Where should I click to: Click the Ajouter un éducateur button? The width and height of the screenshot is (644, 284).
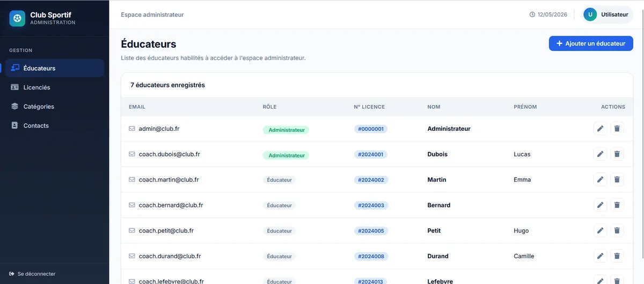[591, 43]
